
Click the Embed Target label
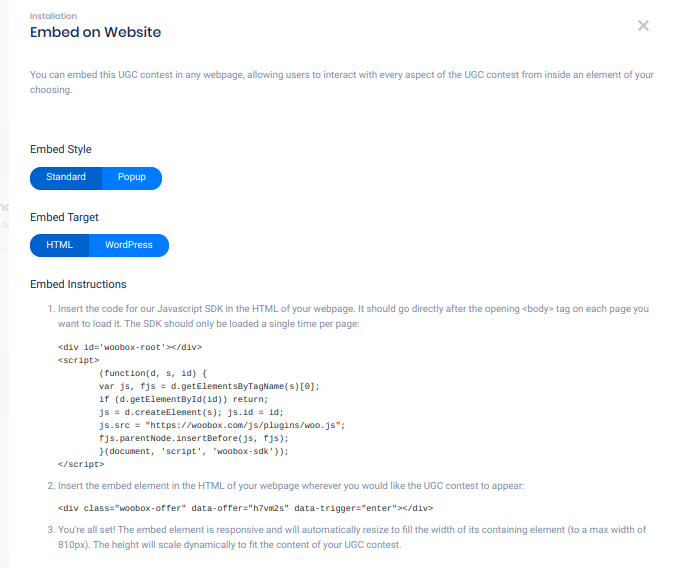pos(64,217)
